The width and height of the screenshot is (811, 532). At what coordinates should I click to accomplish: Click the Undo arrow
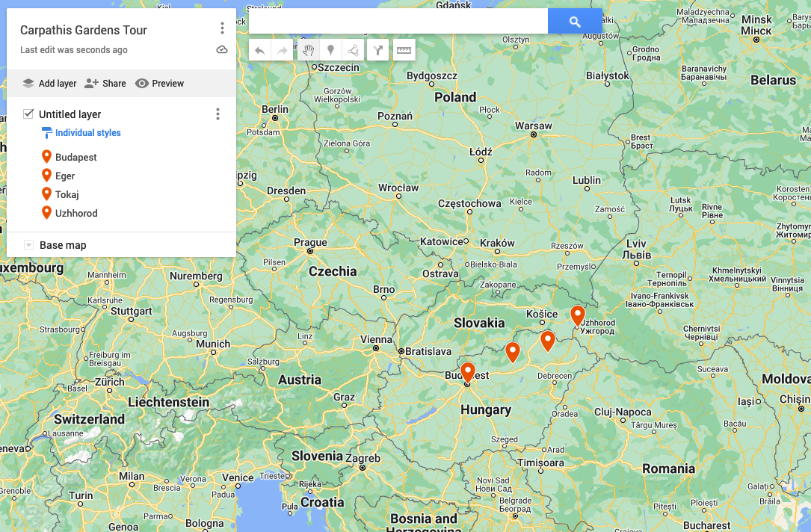pos(258,49)
